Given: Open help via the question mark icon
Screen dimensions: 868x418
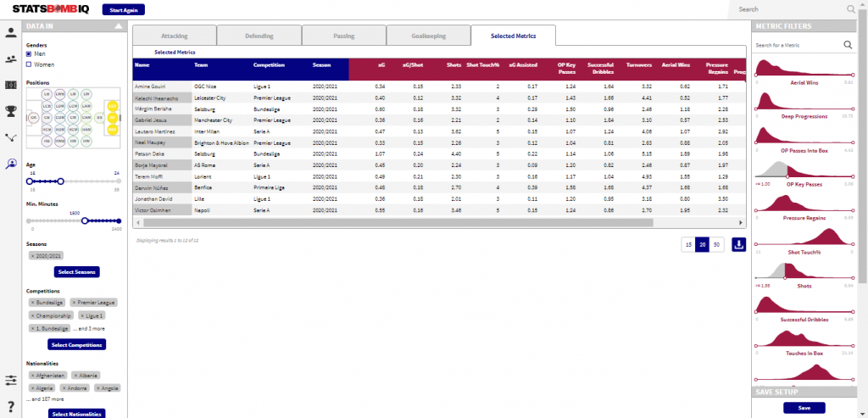Looking at the screenshot, I should (10, 407).
